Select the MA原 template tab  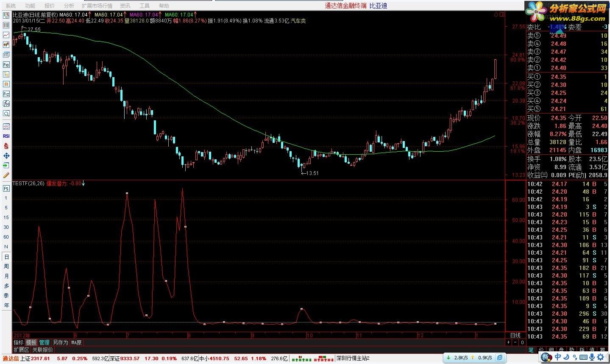[x=76, y=342]
